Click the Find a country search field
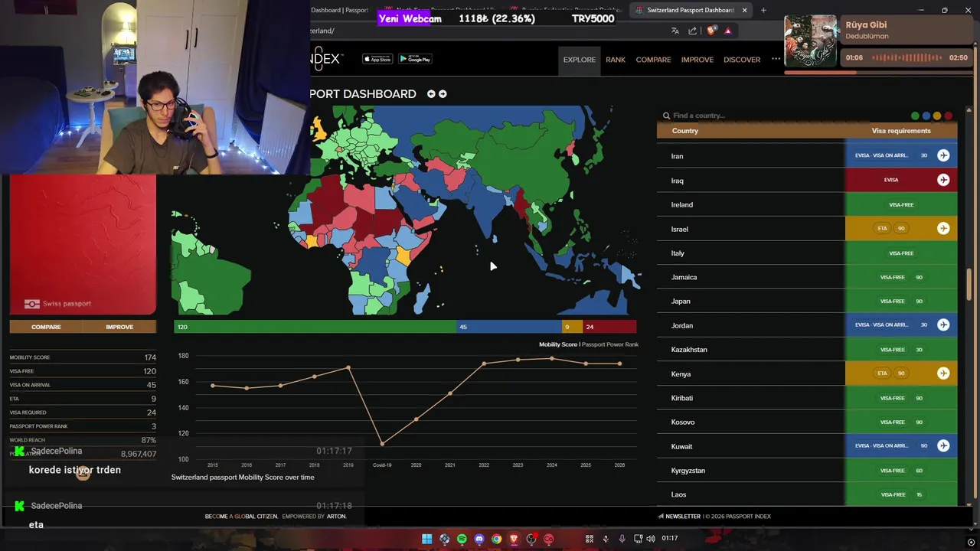This screenshot has width=980, height=551. pyautogui.click(x=781, y=116)
